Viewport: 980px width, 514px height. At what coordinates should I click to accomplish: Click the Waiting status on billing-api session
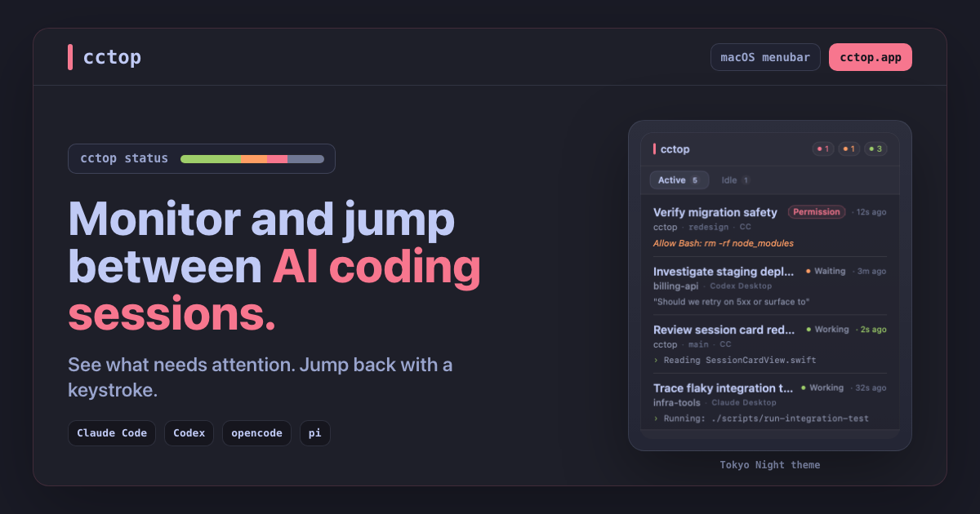point(826,271)
